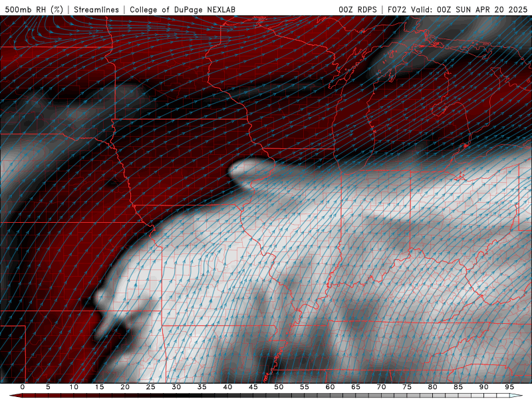Click the red left-end arrow of color scale

15,396
